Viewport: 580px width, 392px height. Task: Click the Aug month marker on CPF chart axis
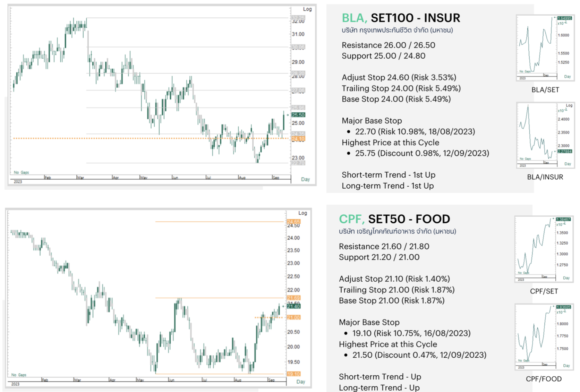tap(238, 380)
